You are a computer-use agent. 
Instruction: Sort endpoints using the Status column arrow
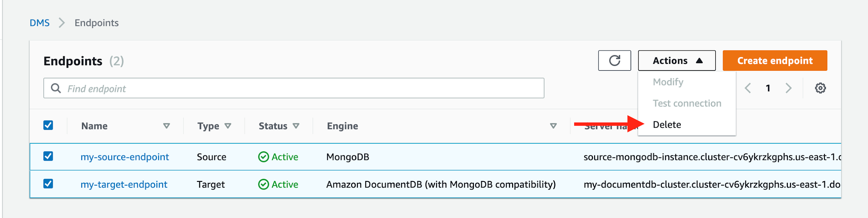(296, 126)
